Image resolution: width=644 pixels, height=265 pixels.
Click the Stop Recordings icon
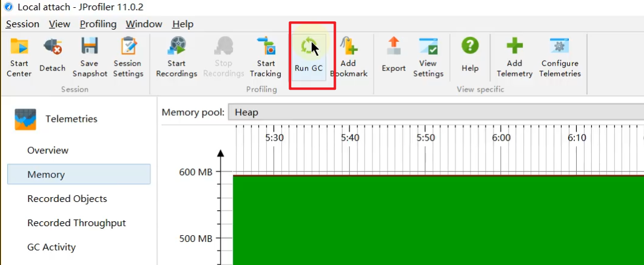pos(223,45)
